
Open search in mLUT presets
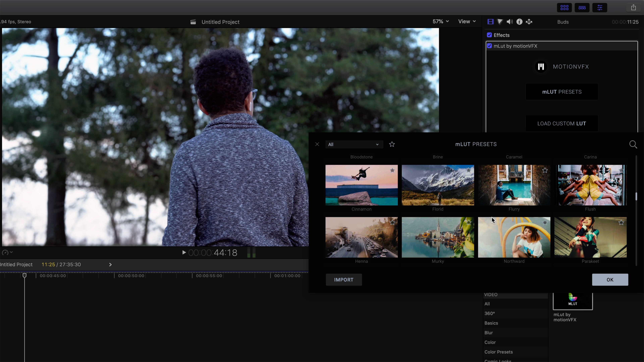pos(633,144)
